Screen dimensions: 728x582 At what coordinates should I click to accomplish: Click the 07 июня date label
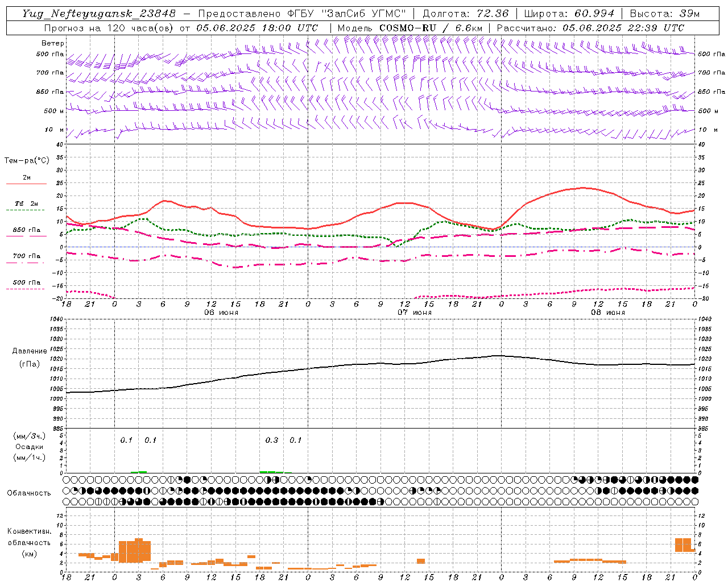(414, 313)
